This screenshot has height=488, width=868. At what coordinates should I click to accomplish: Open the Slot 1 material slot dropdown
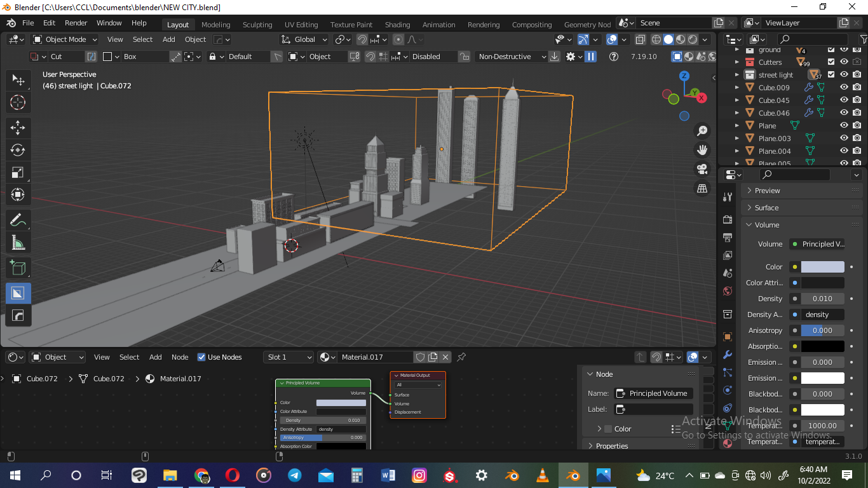point(288,357)
